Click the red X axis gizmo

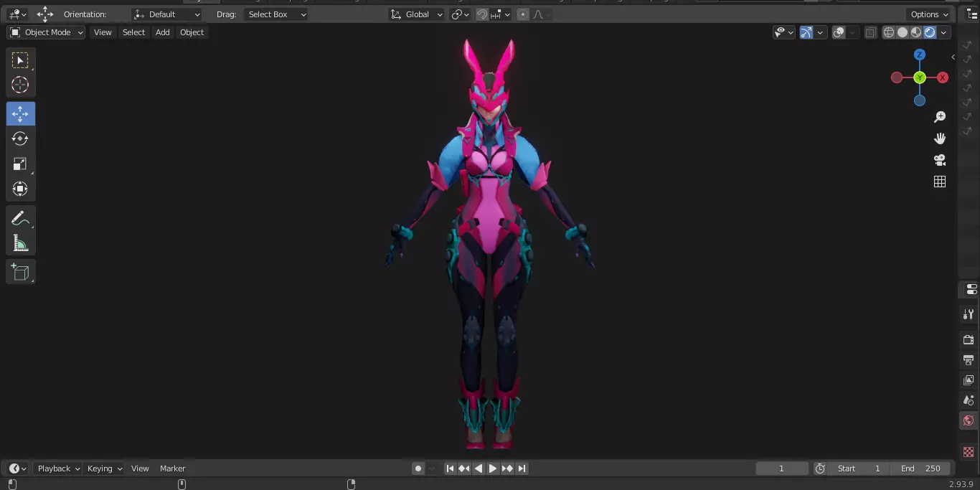pyautogui.click(x=943, y=77)
